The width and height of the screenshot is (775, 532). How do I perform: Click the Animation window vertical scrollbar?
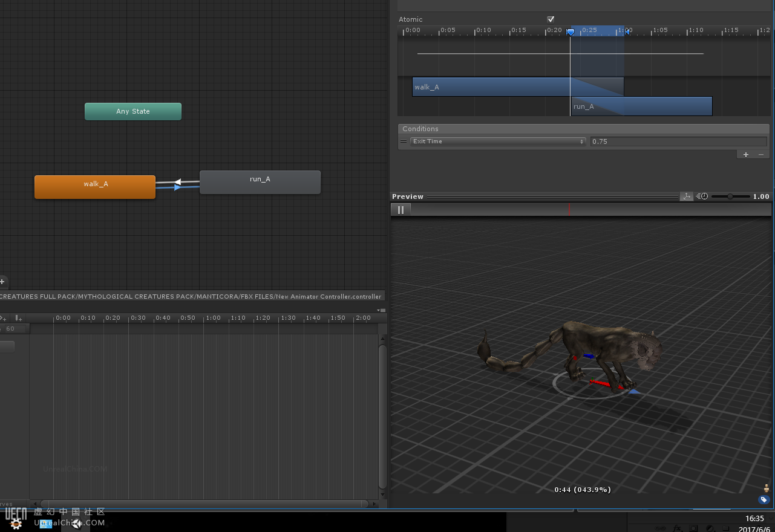click(x=382, y=416)
